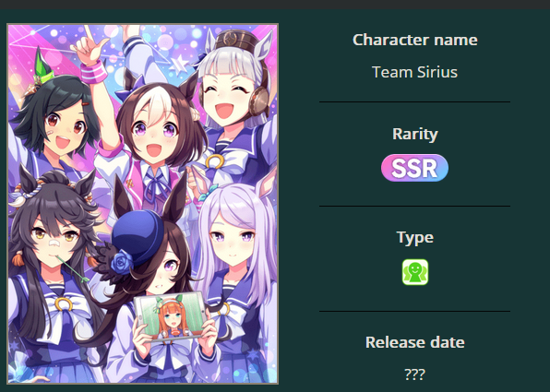Viewport: 550px width, 392px height.
Task: Click the tablet showing the orange-haired girl
Action: pyautogui.click(x=171, y=316)
